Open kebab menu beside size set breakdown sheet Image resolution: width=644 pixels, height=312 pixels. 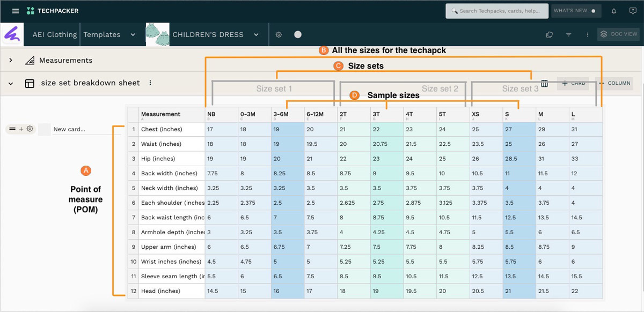point(150,83)
